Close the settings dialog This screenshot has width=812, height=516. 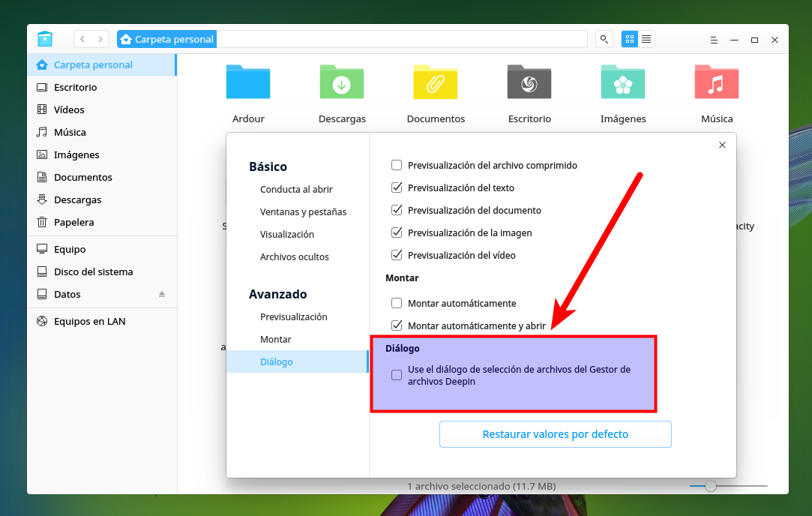point(722,145)
